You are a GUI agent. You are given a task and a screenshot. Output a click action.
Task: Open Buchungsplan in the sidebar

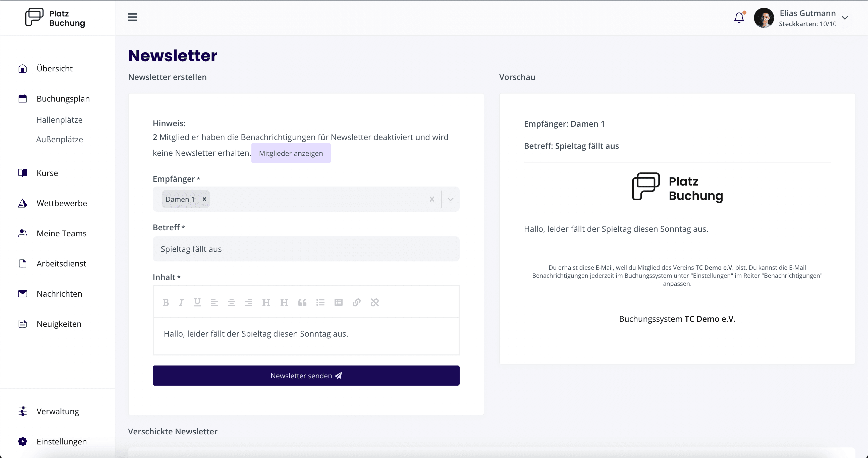tap(63, 99)
